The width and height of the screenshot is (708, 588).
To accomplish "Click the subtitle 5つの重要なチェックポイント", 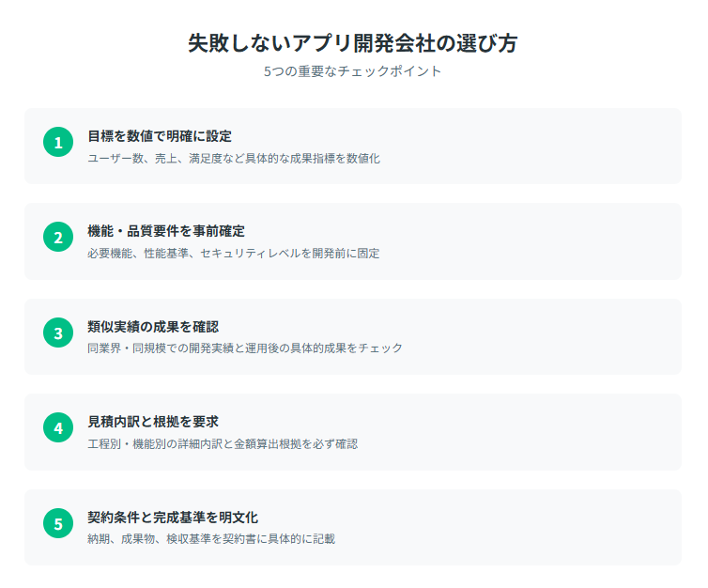I will [x=353, y=71].
